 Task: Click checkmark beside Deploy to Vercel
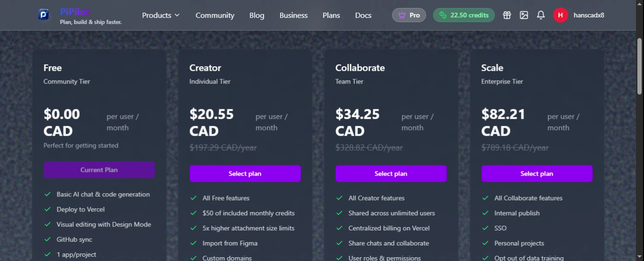click(x=47, y=209)
